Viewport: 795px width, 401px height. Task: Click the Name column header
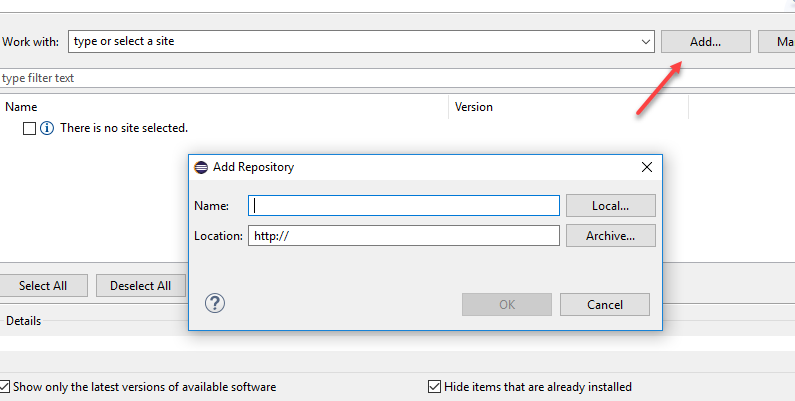coord(22,106)
